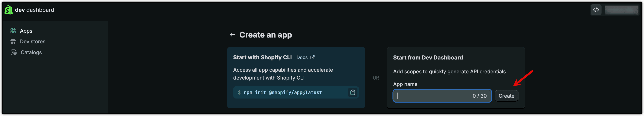
Task: Click the Start with Shopify CLI heading
Action: (x=262, y=58)
